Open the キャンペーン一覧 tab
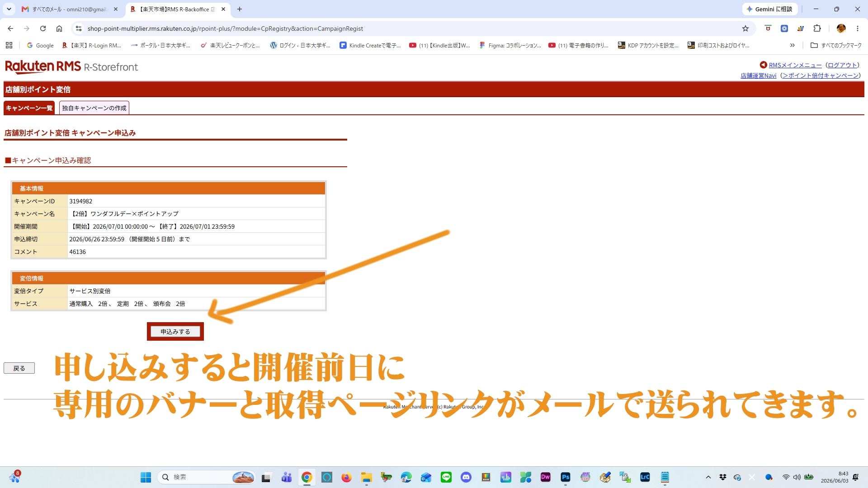 pyautogui.click(x=29, y=108)
